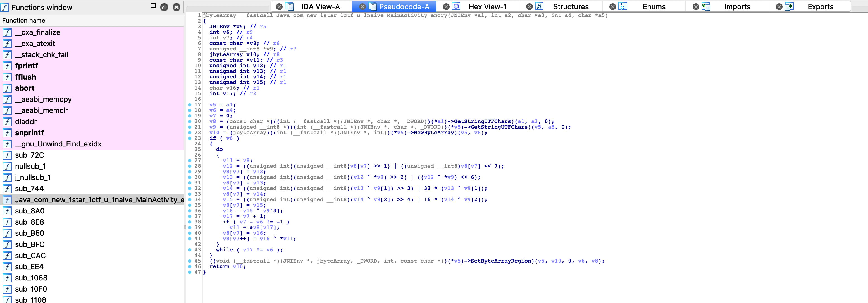This screenshot has height=303, width=868.
Task: Toggle breakpoint dot on line 32
Action: coord(190,189)
